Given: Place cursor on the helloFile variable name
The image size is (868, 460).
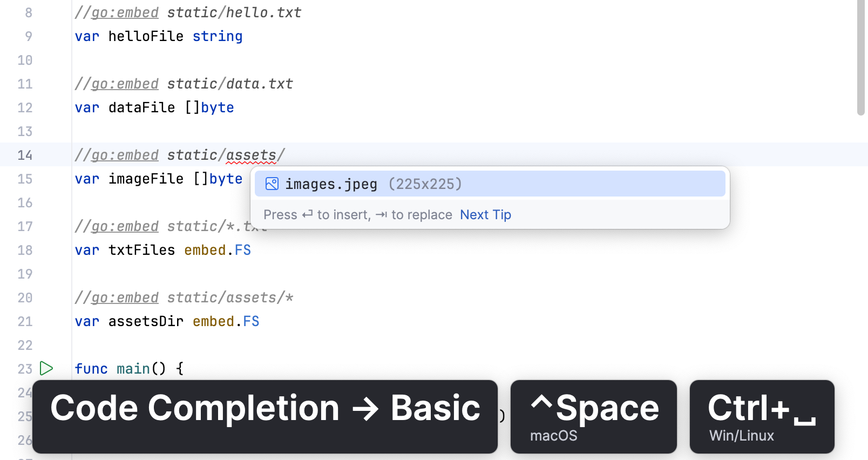Looking at the screenshot, I should point(146,36).
